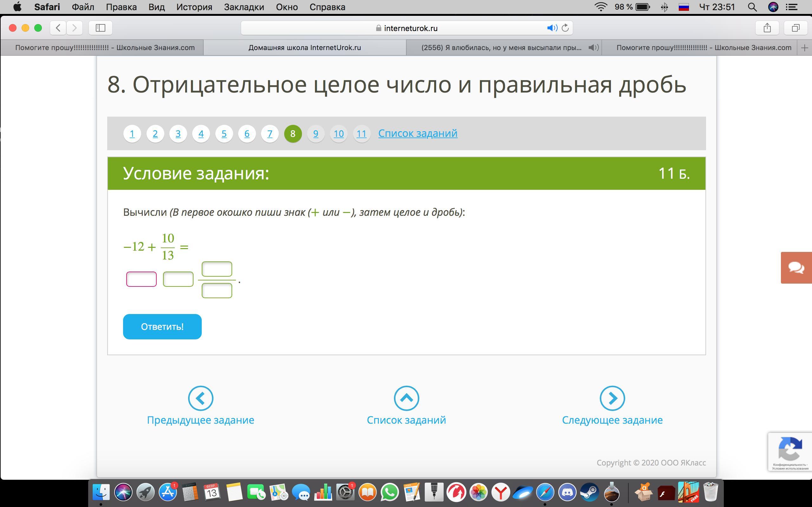Open the tab overview icon
This screenshot has width=812, height=507.
tap(796, 28)
